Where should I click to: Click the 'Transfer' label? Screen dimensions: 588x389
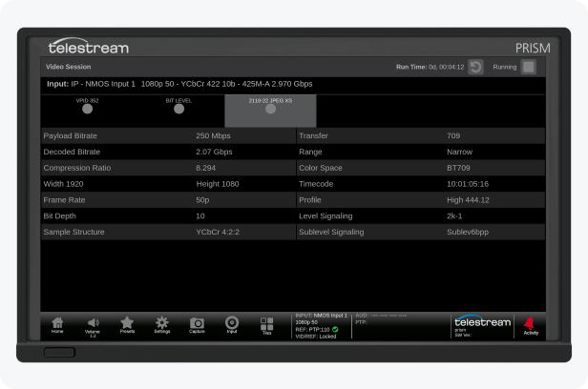coord(313,136)
